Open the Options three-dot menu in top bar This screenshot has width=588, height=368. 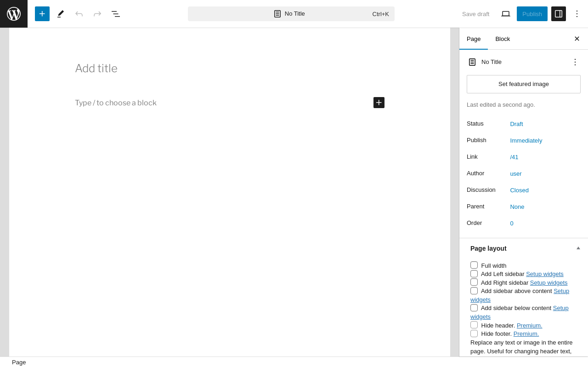pos(577,14)
